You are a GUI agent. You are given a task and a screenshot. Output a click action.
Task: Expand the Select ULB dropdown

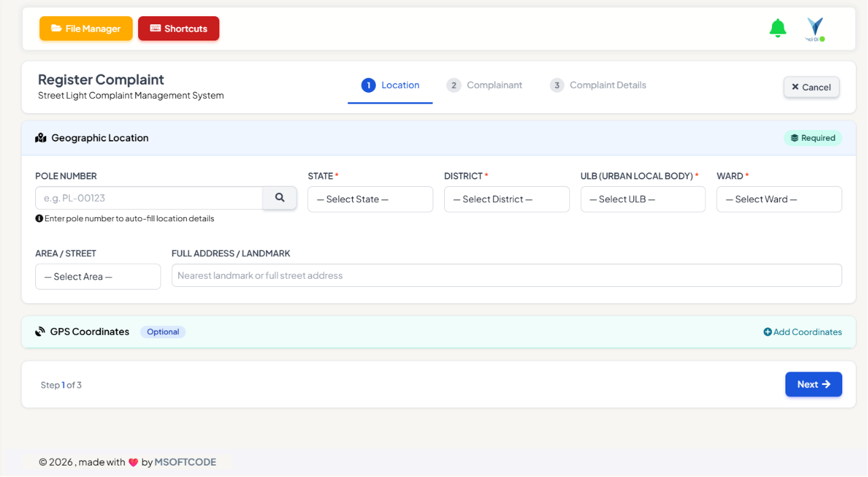click(x=643, y=200)
